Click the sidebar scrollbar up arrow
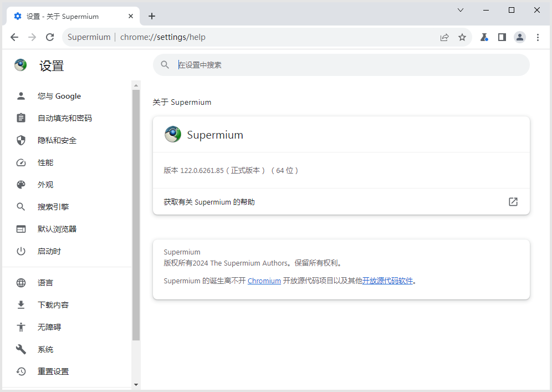Image resolution: width=552 pixels, height=392 pixels. pos(136,85)
